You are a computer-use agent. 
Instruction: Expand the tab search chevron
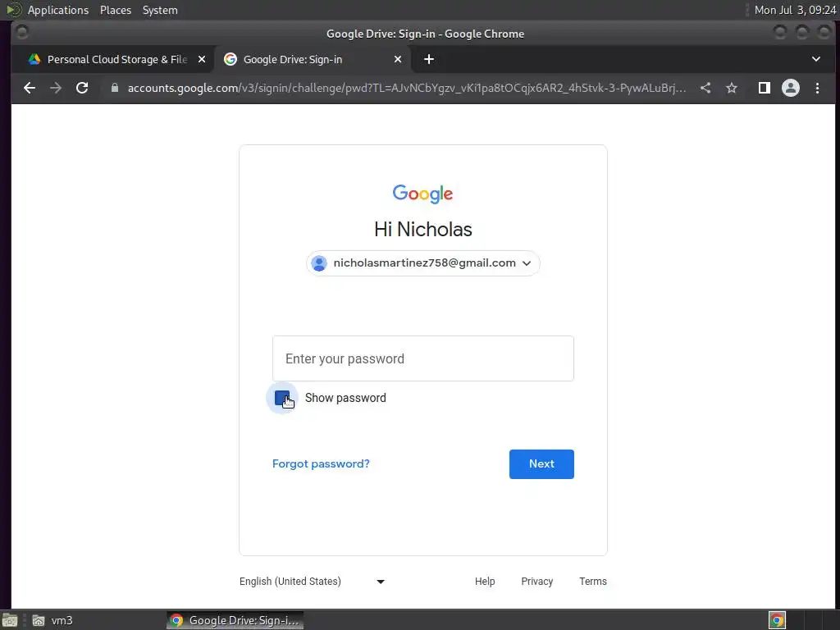(x=816, y=59)
